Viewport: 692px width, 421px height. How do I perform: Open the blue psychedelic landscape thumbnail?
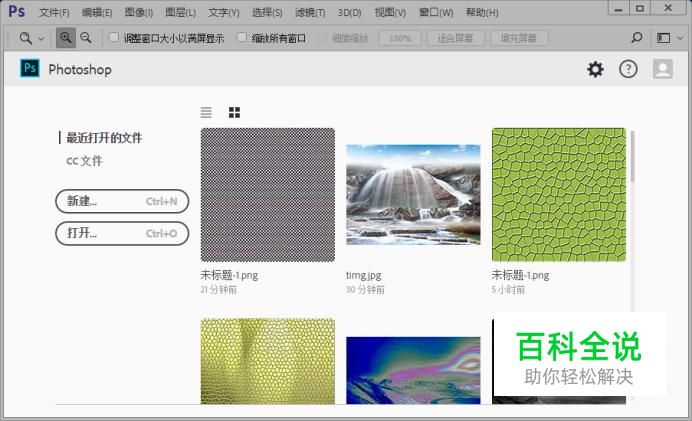point(413,370)
